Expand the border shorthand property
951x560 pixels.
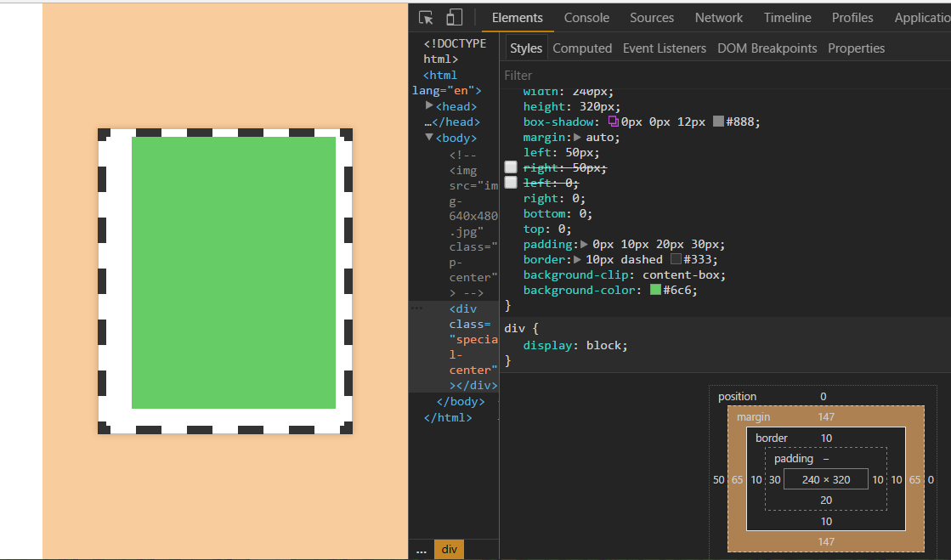pyautogui.click(x=578, y=259)
